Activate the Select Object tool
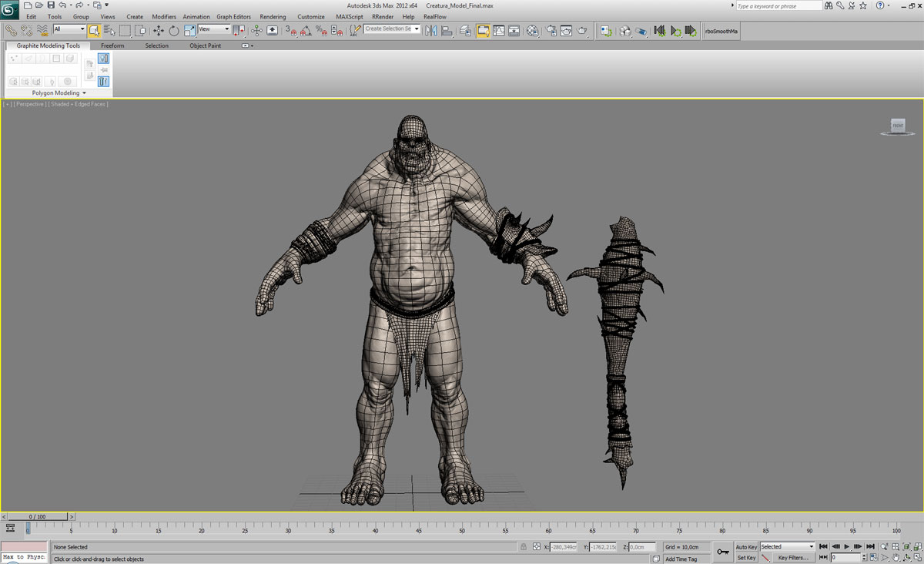 94,31
